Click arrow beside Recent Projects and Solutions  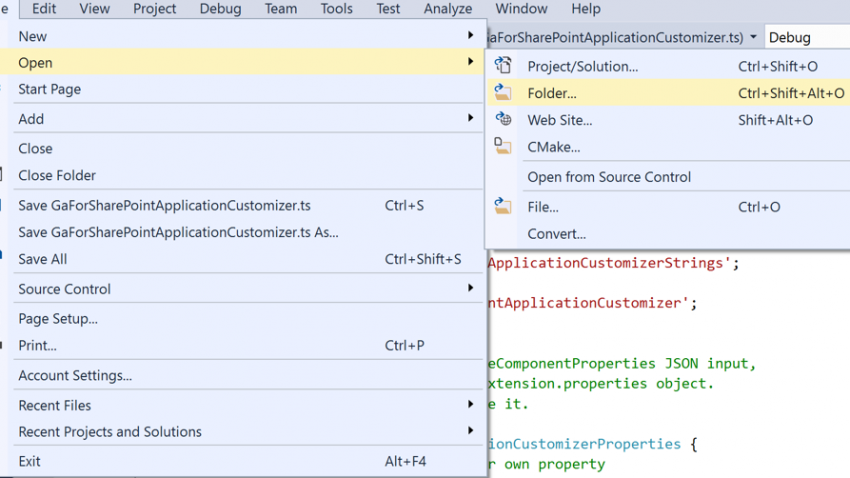pyautogui.click(x=470, y=430)
